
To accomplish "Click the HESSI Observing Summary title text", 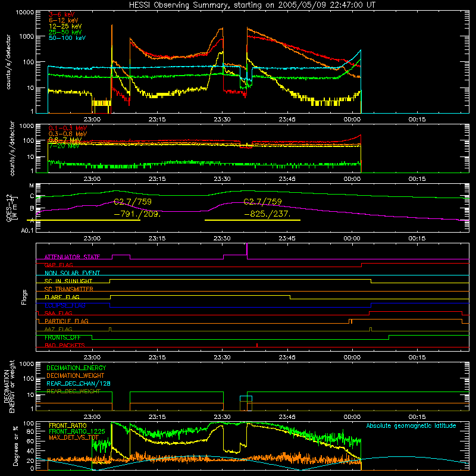I will (252, 5).
